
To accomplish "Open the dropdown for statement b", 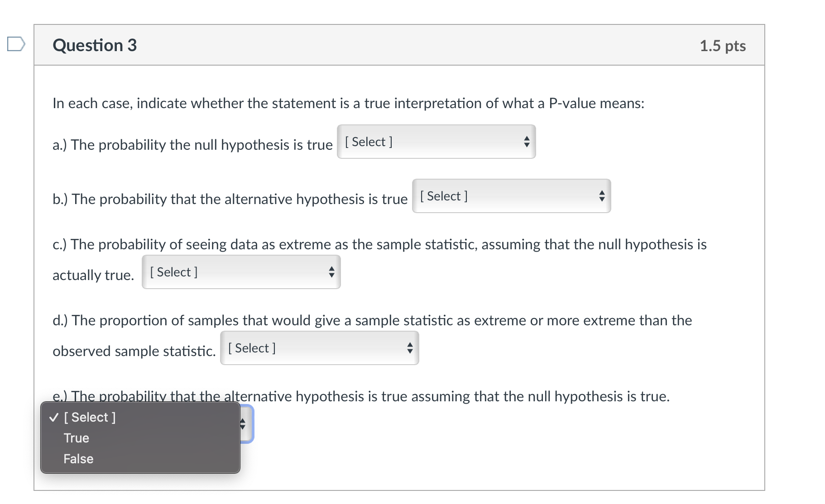I will [x=511, y=196].
